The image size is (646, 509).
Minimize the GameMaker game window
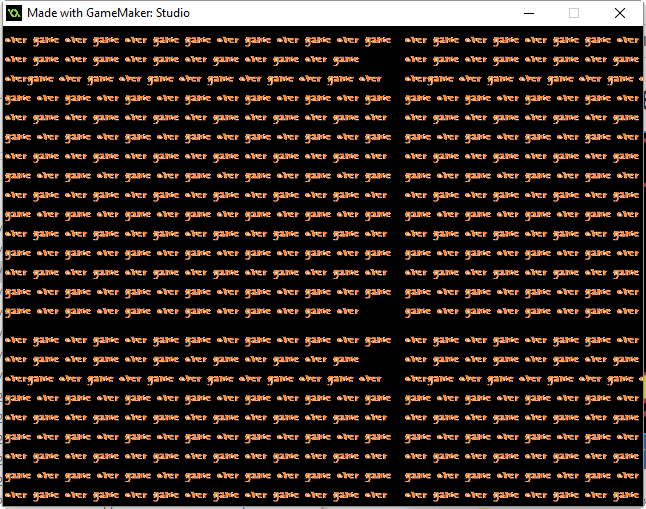click(527, 13)
